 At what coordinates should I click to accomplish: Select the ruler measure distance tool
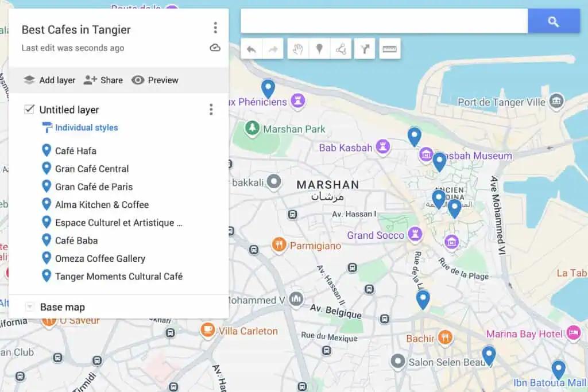(x=390, y=49)
